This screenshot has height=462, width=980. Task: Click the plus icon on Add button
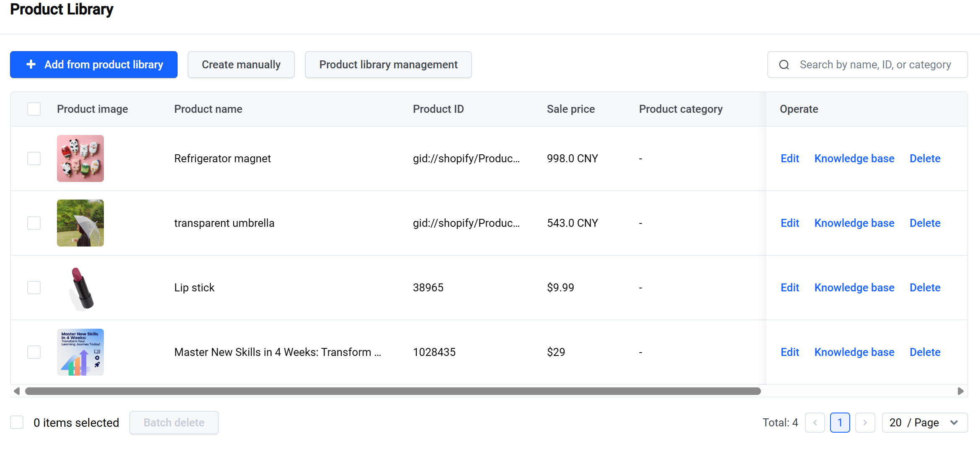[31, 64]
